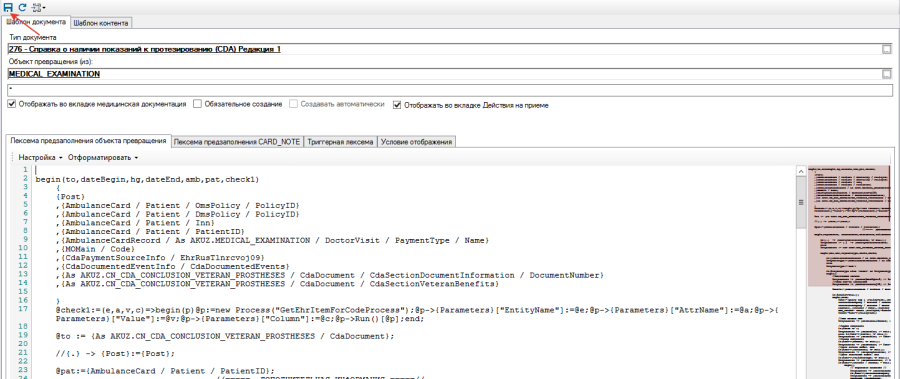Screen dimensions: 900x379
Task: Open the document type picker ellipsis button
Action: [x=887, y=49]
